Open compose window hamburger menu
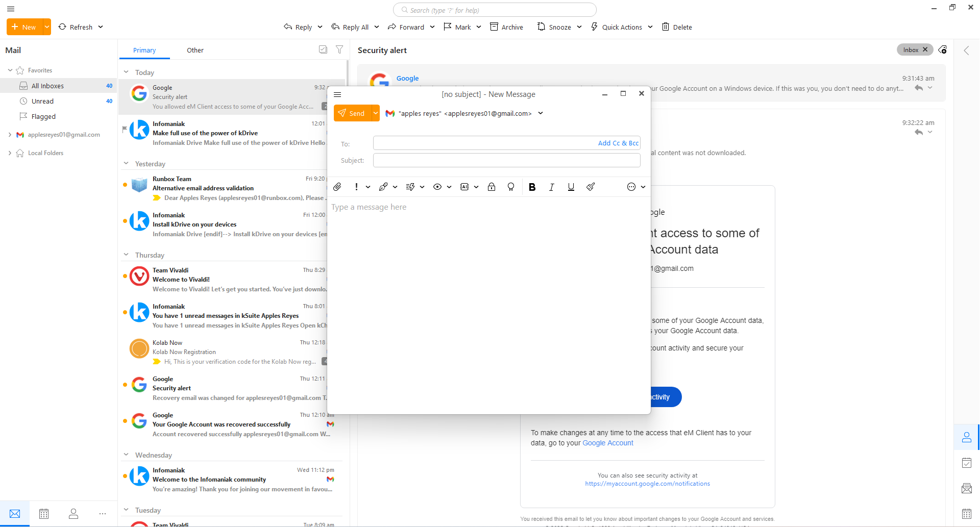 (x=337, y=94)
